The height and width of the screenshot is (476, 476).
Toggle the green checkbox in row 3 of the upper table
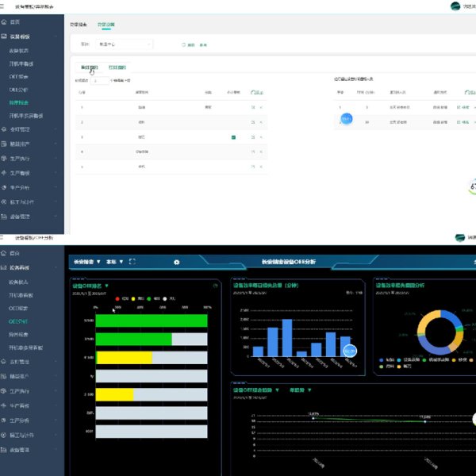[233, 137]
